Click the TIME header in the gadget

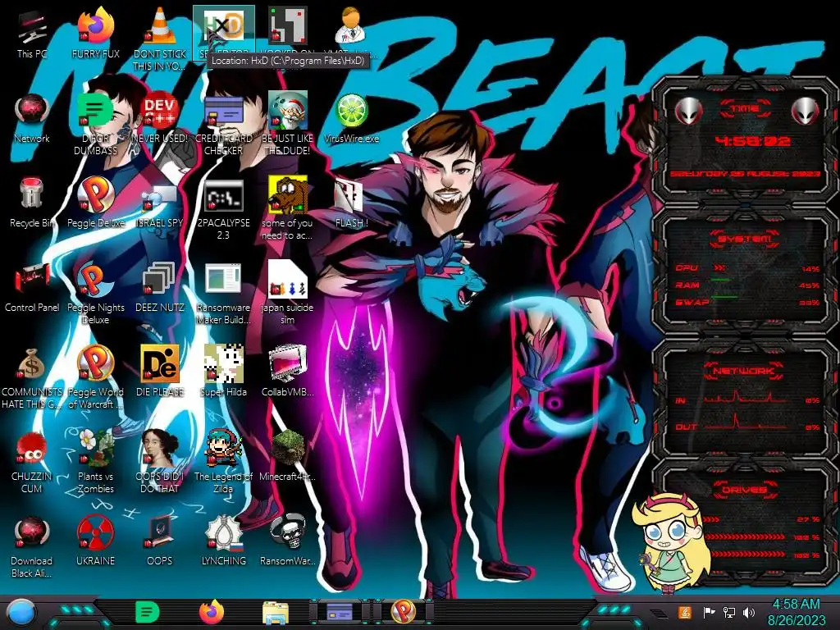745,109
